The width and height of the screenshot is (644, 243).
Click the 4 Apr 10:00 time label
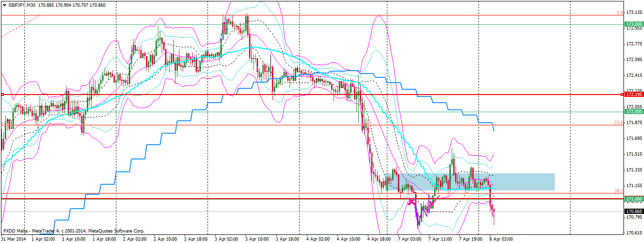click(349, 238)
